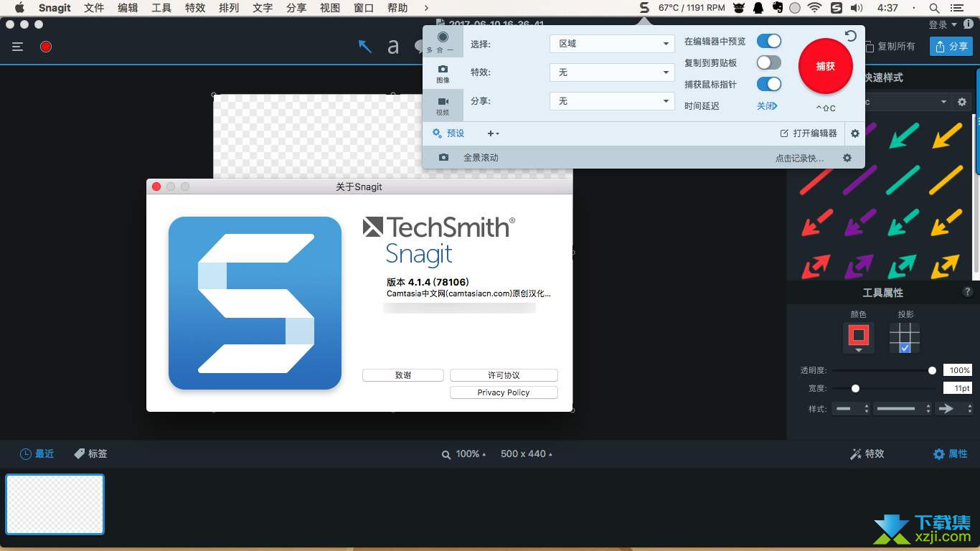Switch to Image capture mode

point(443,74)
